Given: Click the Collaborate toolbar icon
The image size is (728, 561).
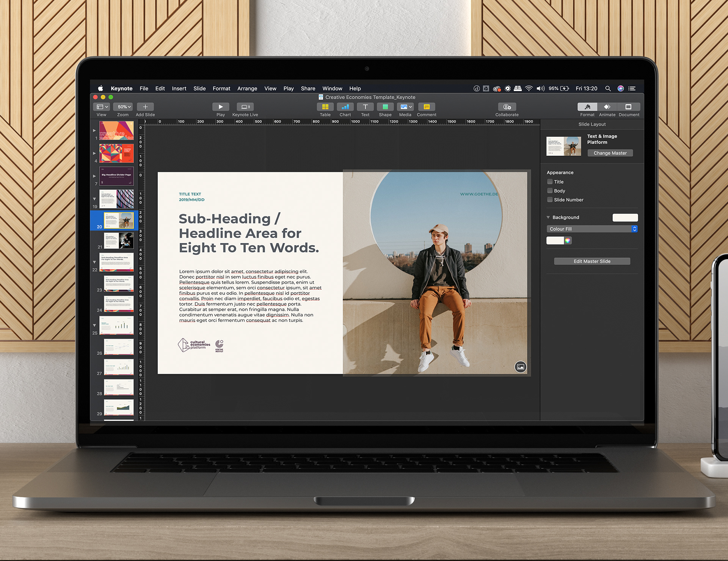Looking at the screenshot, I should point(507,107).
